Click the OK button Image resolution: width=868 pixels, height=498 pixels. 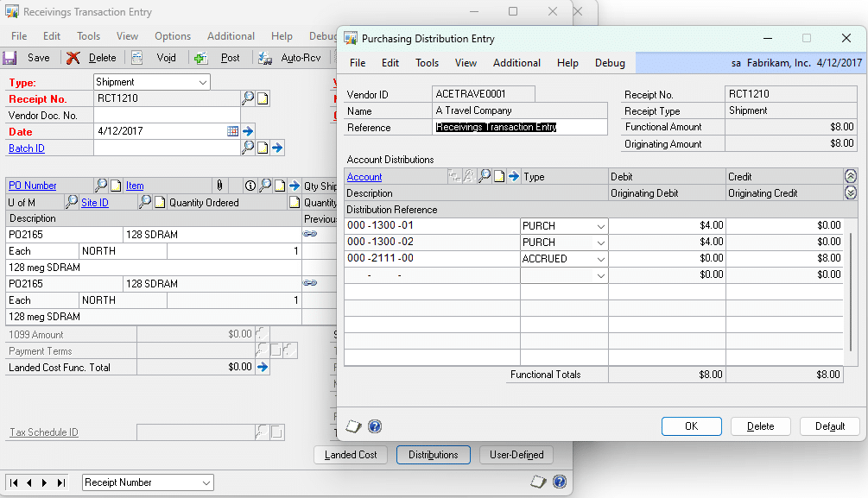click(x=691, y=426)
